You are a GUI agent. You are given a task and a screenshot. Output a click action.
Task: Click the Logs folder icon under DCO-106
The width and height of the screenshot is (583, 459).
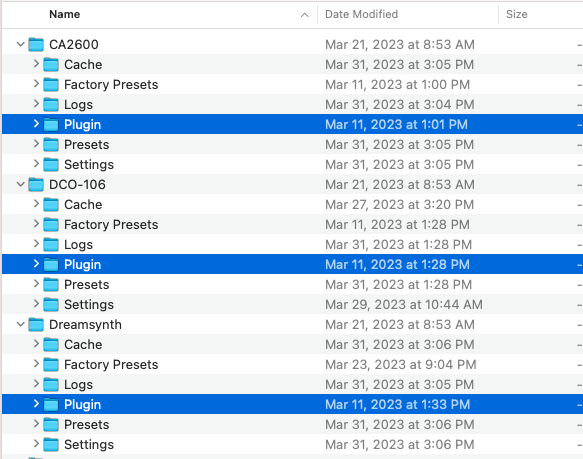[x=51, y=245]
